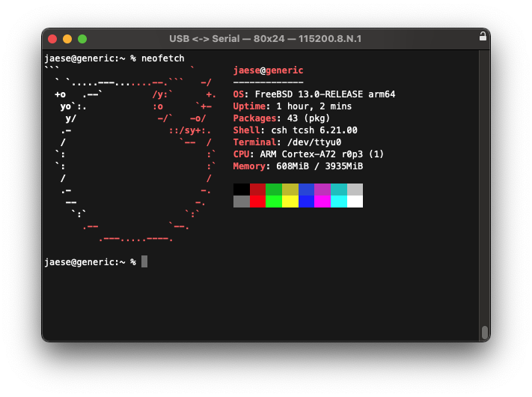The image size is (532, 397).
Task: Click the olive yellow color block
Action: click(x=290, y=190)
